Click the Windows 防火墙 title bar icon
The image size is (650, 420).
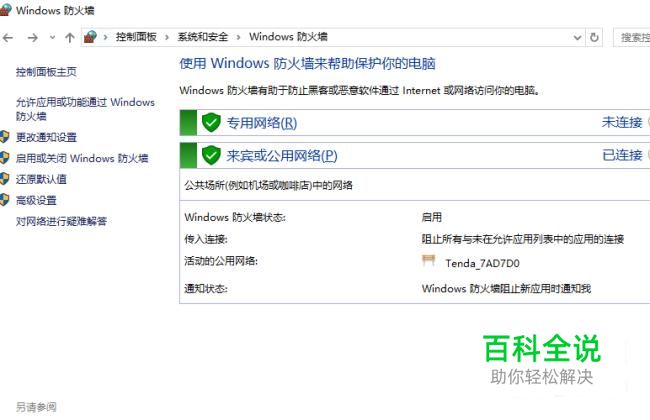point(5,9)
